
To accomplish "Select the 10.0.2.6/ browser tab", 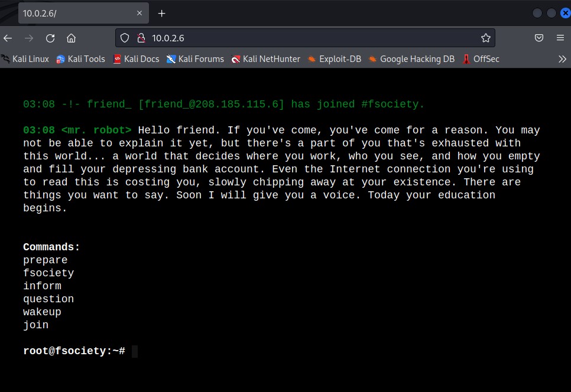I will (83, 13).
